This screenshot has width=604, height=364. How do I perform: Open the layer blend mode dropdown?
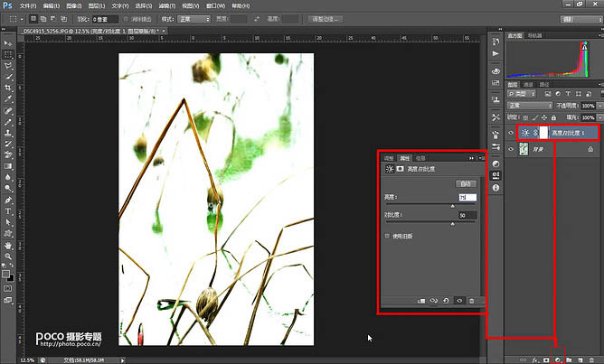[x=530, y=106]
